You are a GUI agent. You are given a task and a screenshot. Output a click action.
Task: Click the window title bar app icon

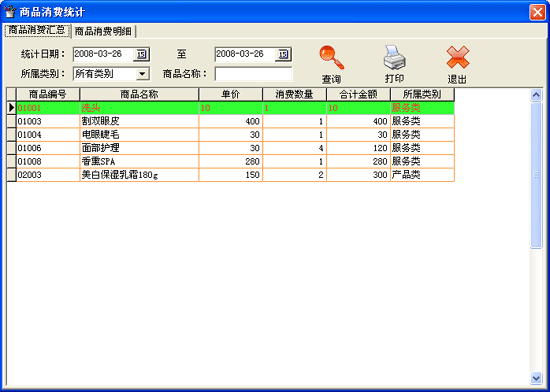10,12
